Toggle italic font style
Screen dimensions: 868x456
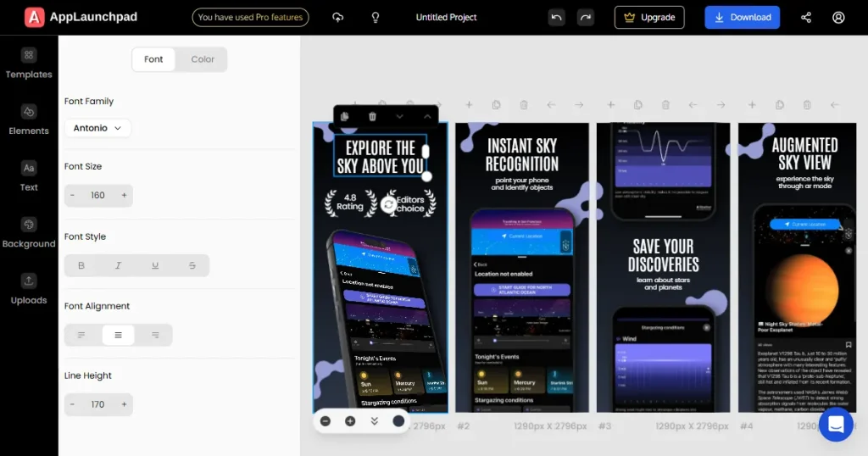click(x=118, y=265)
